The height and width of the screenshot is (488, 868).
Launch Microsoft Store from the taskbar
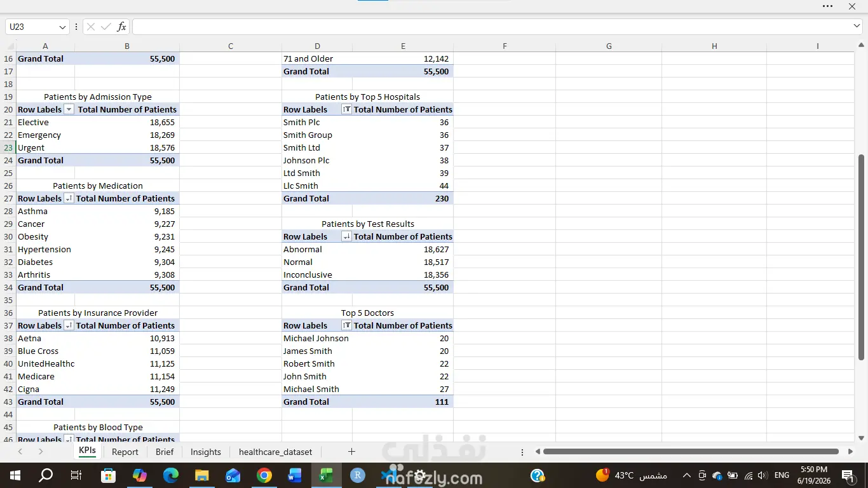108,475
